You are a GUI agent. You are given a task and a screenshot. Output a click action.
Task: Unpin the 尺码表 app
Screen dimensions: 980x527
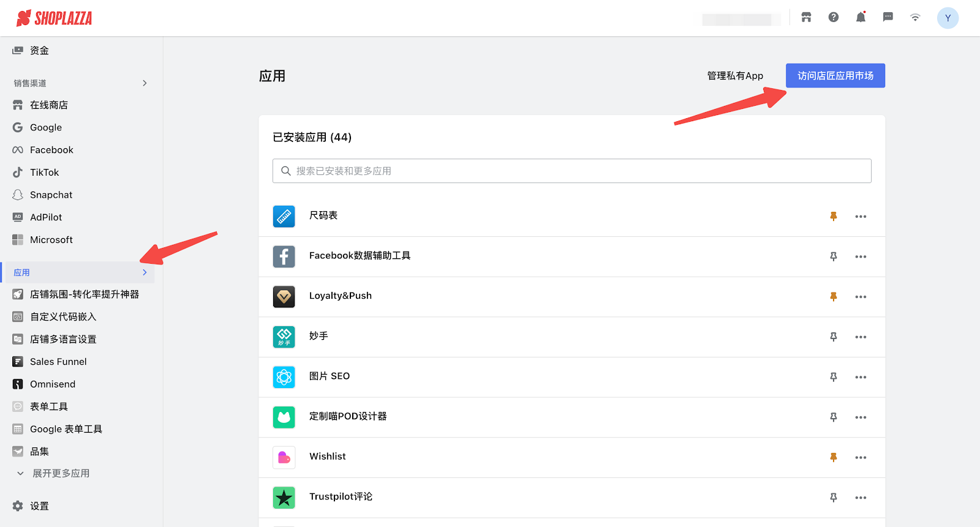tap(833, 216)
